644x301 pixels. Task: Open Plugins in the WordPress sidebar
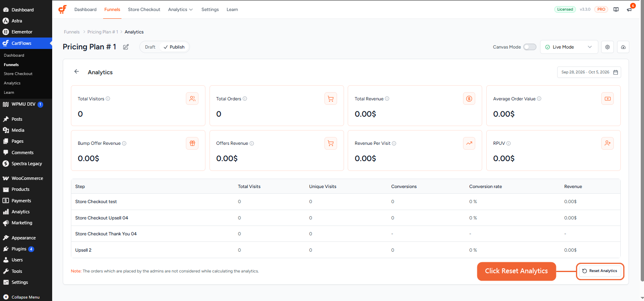click(x=26, y=249)
